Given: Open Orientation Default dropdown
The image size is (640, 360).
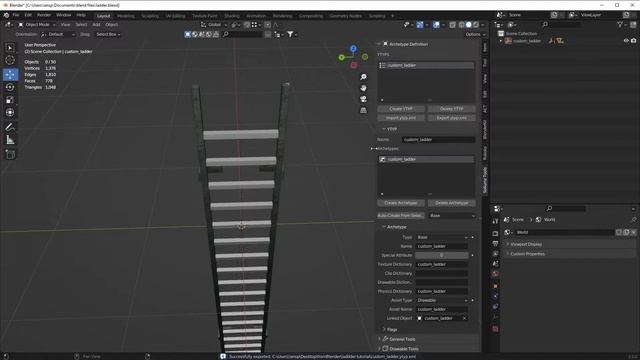Looking at the screenshot, I should (x=58, y=35).
